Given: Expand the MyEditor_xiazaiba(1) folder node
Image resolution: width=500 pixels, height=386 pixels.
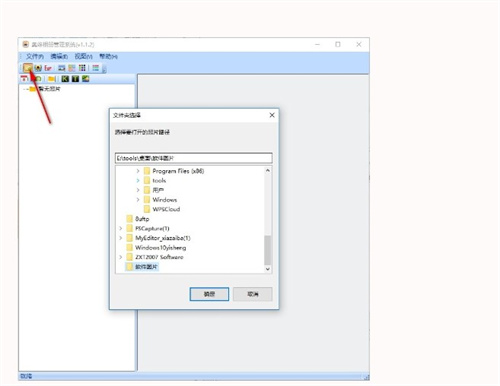Looking at the screenshot, I should click(121, 238).
